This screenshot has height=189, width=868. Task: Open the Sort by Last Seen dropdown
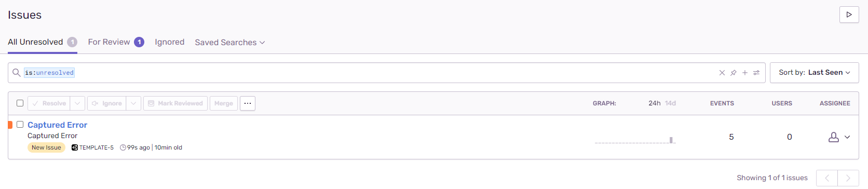[814, 73]
